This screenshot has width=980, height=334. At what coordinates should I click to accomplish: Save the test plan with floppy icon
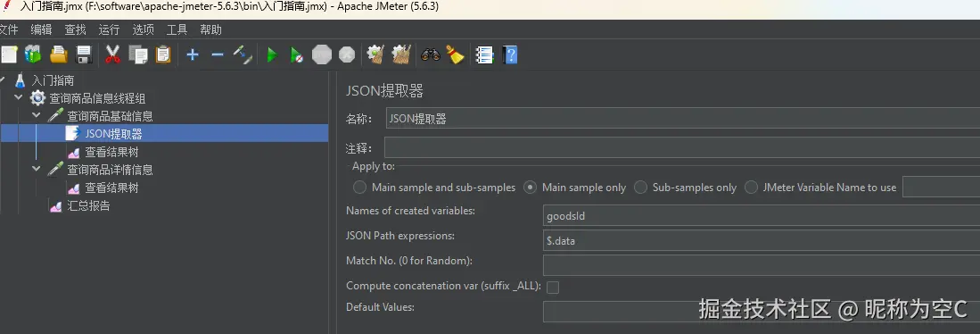84,55
